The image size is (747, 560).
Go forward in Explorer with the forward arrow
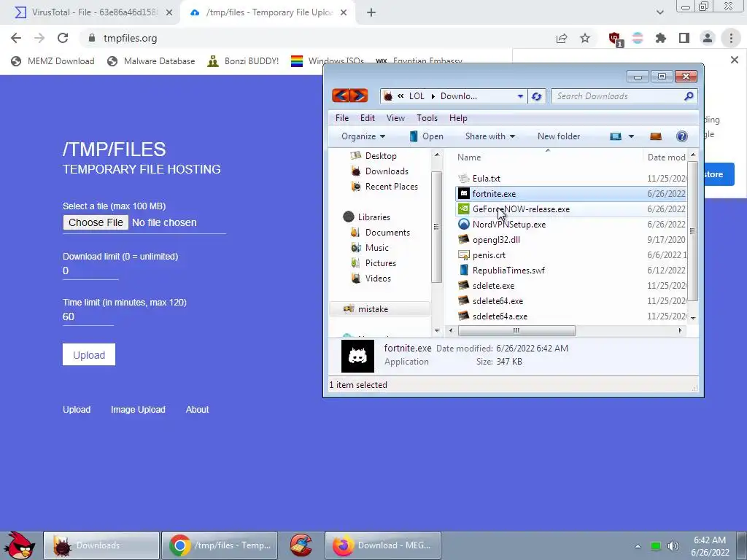click(359, 96)
